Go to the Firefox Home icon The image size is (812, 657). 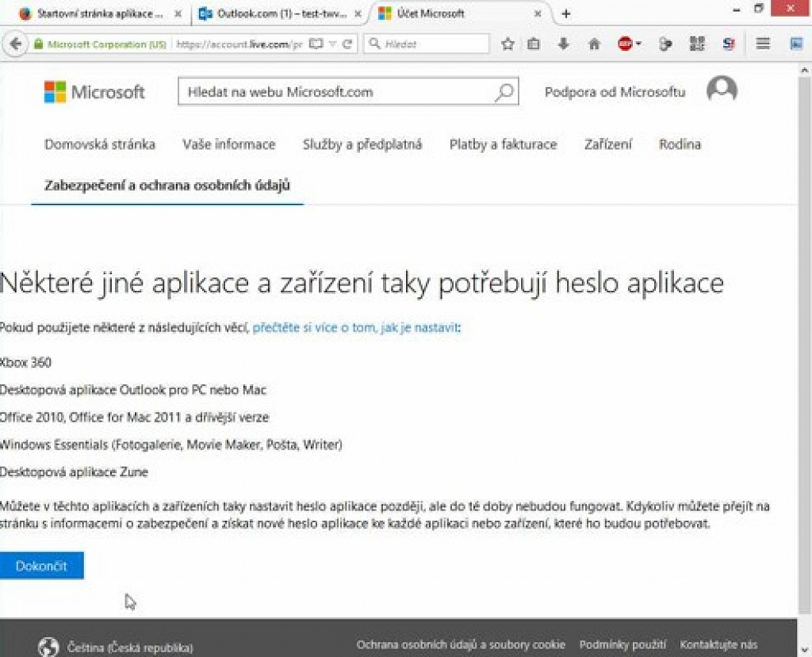point(594,44)
